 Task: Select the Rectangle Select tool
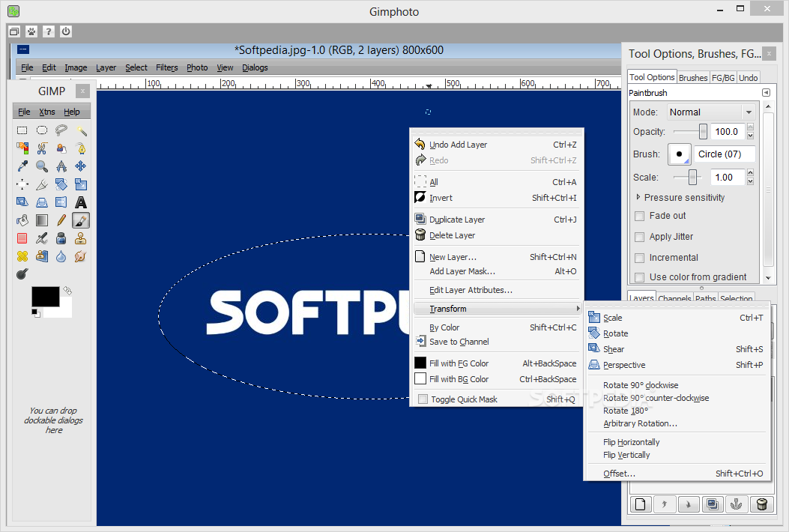pos(22,130)
